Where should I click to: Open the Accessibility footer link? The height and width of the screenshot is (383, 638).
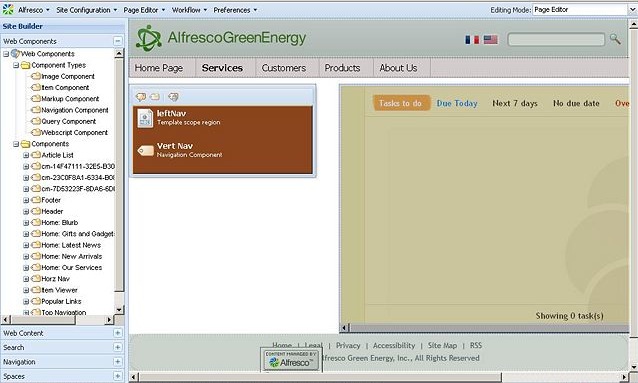click(x=394, y=346)
